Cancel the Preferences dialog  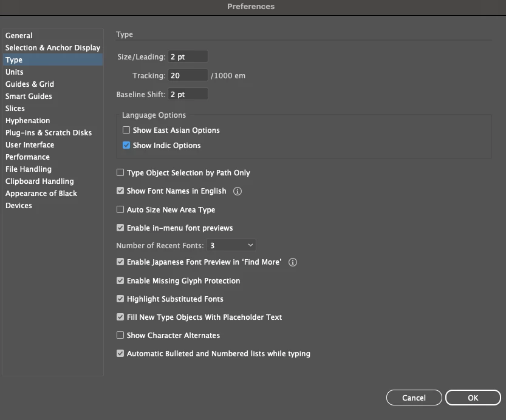(x=414, y=398)
